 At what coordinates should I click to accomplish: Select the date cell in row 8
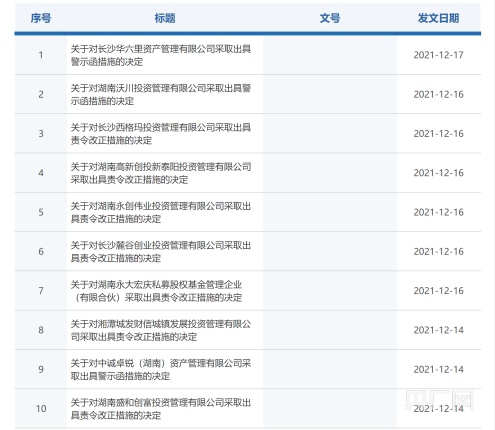pyautogui.click(x=439, y=330)
